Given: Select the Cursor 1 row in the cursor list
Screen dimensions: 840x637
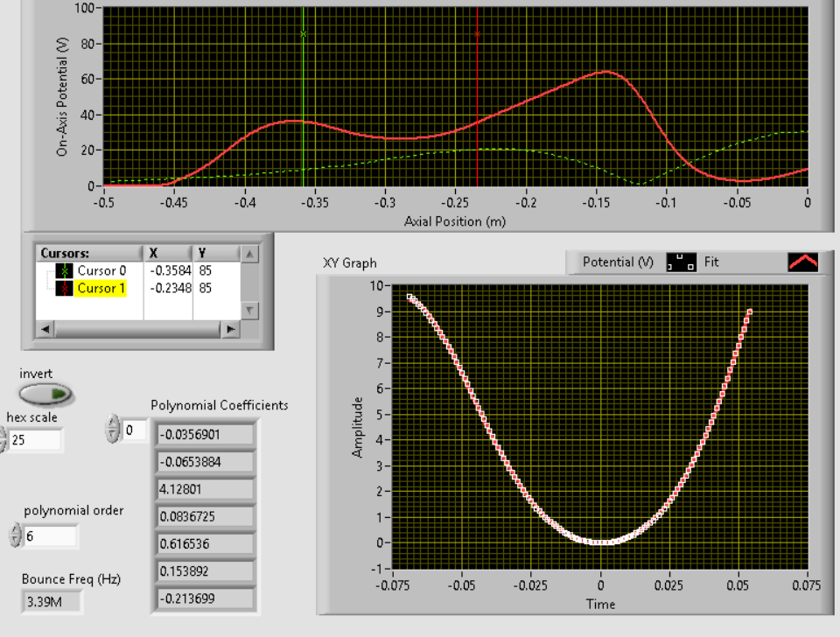Looking at the screenshot, I should [101, 288].
